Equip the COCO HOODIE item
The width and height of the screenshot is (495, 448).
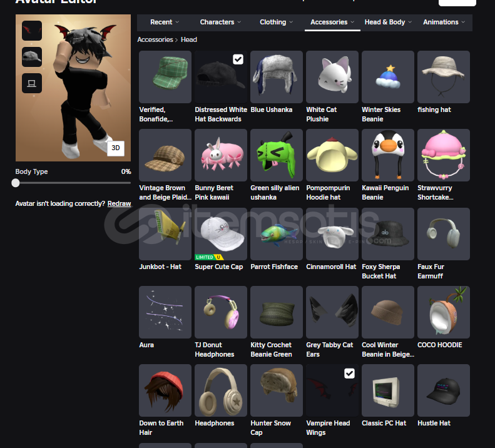tap(444, 312)
